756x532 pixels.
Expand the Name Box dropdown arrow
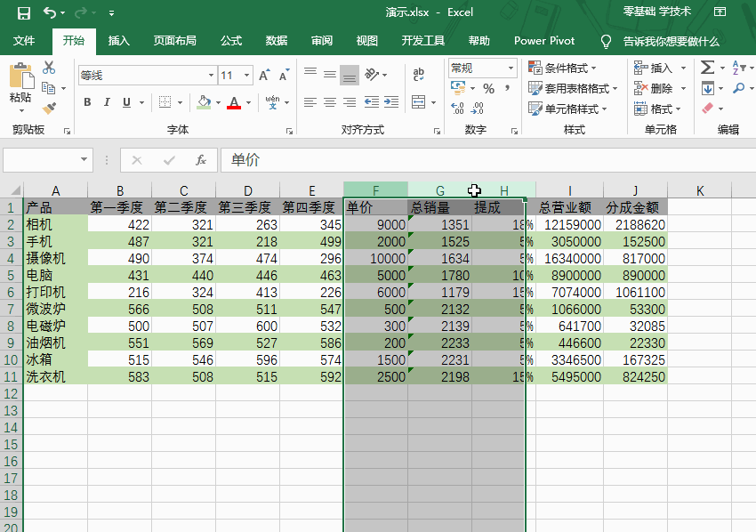tap(84, 159)
